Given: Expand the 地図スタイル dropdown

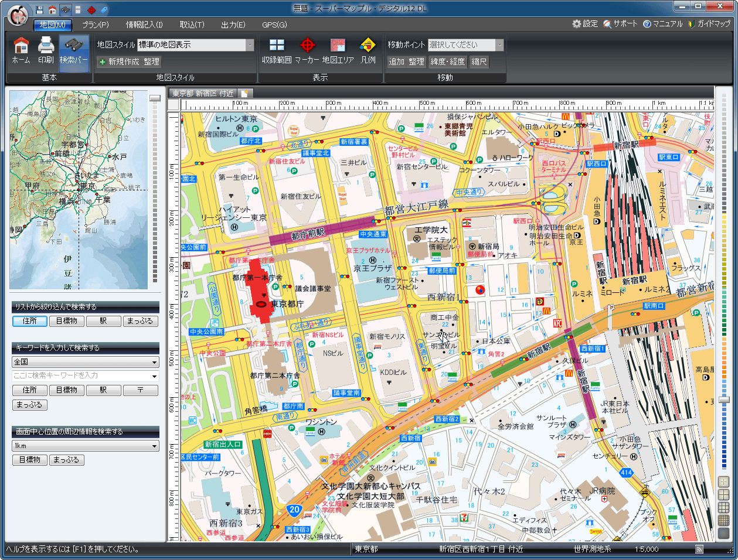Looking at the screenshot, I should coord(250,45).
